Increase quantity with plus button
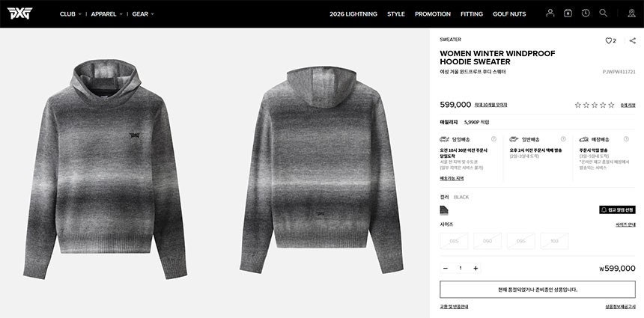 (x=476, y=269)
